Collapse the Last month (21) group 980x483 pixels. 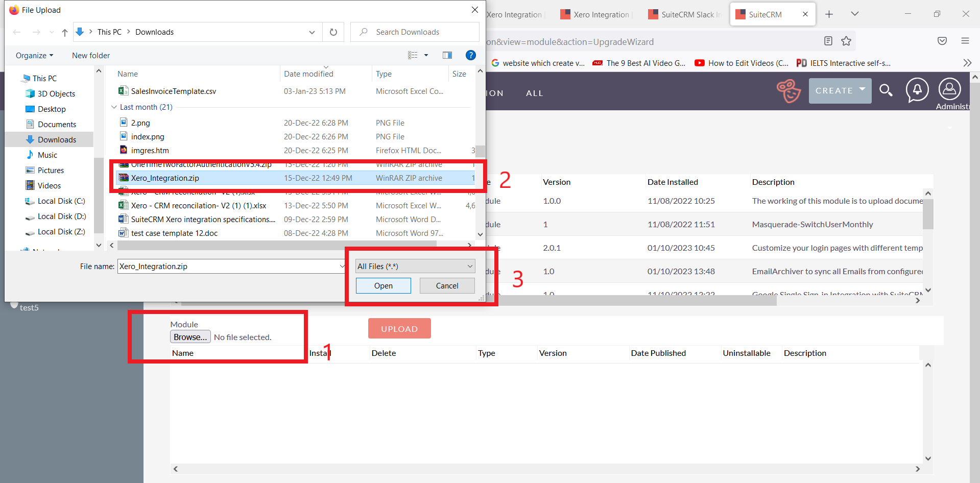point(114,107)
